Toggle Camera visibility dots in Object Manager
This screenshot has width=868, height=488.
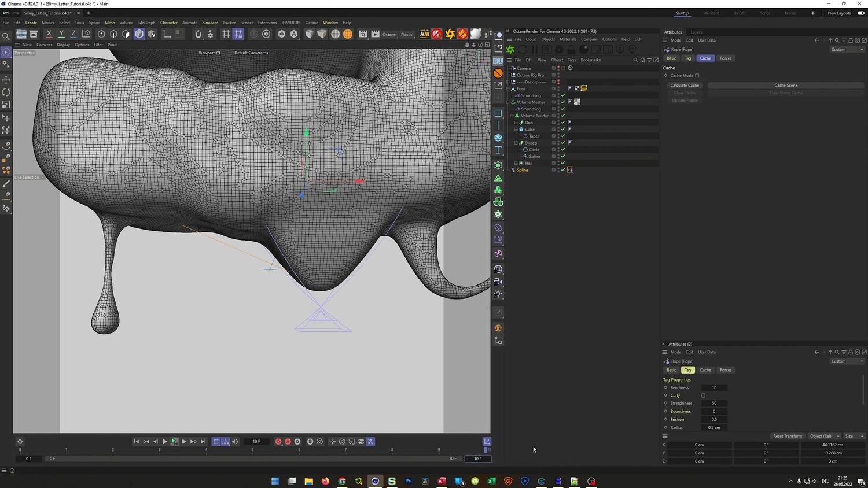click(558, 68)
